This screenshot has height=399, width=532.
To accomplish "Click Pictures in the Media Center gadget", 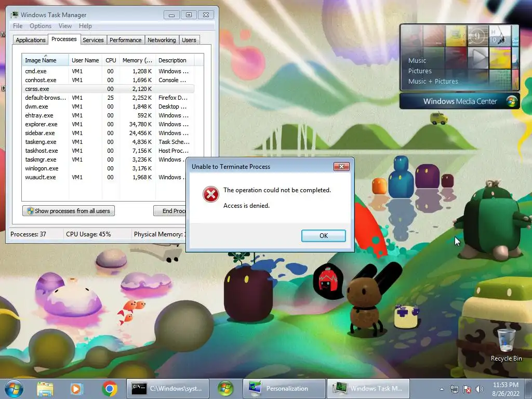I will (x=420, y=71).
